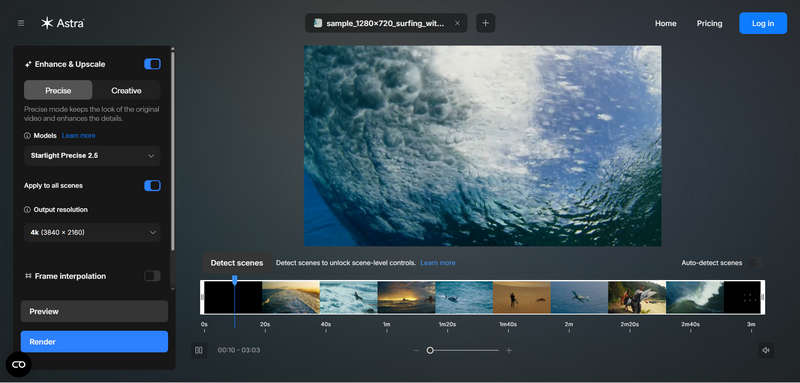
Task: Select the aerial surfer thumbnail at 2m
Action: click(x=579, y=297)
